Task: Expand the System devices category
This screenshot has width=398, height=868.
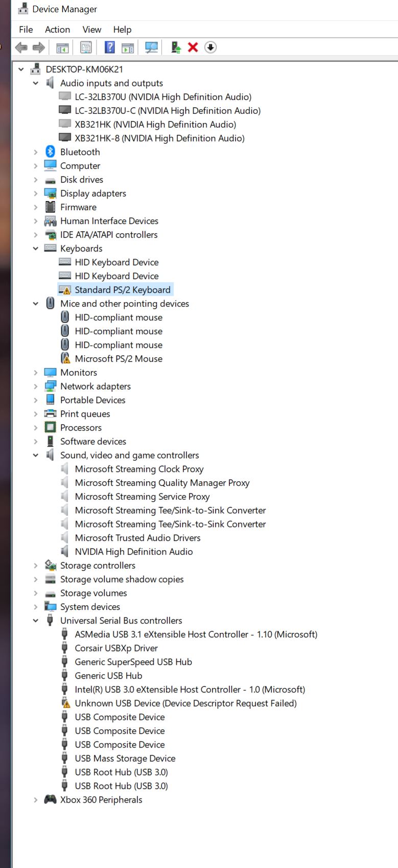Action: click(x=35, y=607)
